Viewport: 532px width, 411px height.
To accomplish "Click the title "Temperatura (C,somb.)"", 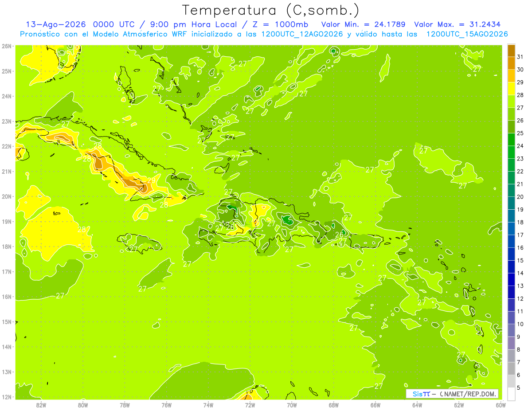I will click(x=271, y=11).
